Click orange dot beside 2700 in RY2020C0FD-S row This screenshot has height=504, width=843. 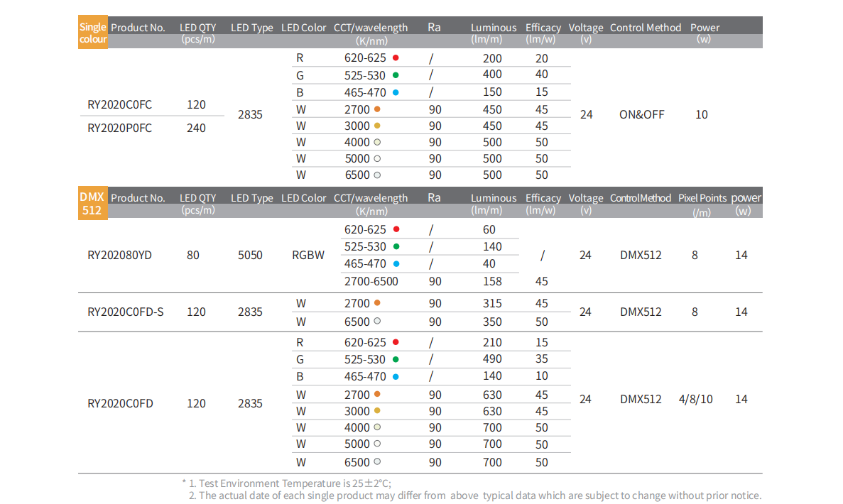point(378,303)
